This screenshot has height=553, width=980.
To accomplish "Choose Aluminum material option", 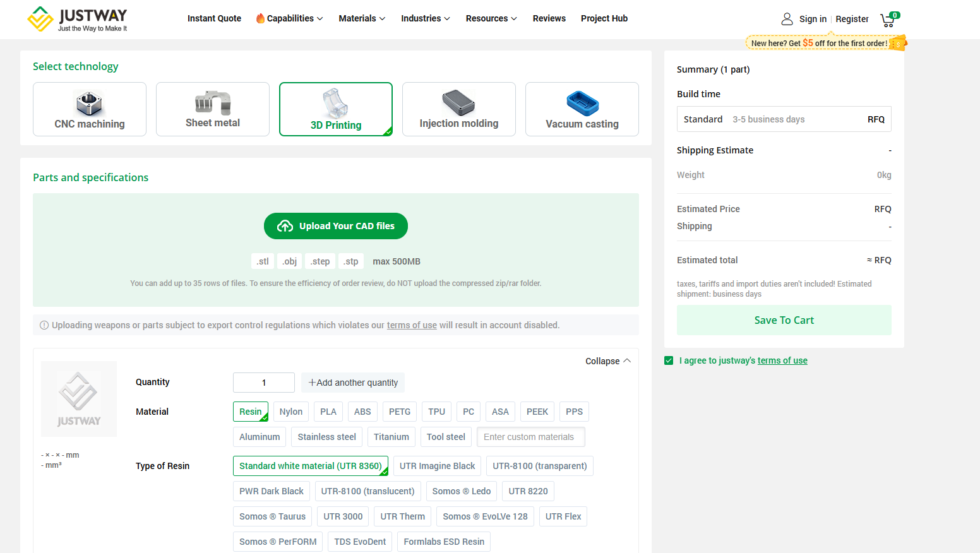I will 260,437.
